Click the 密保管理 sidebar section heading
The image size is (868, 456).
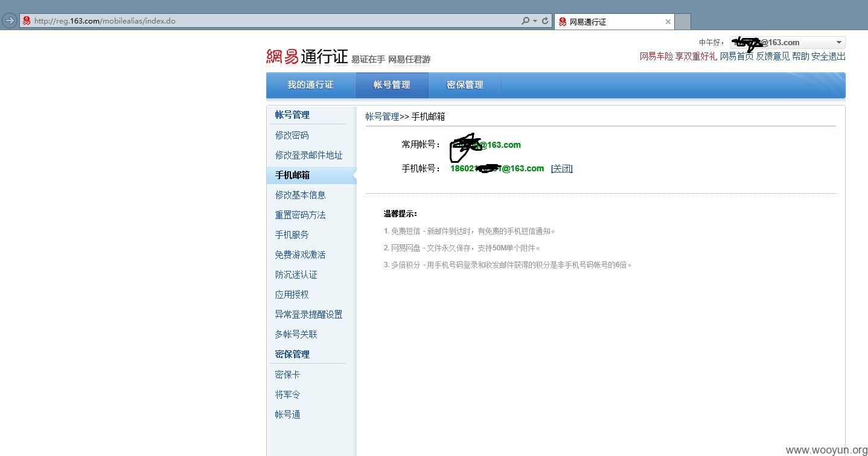click(292, 354)
